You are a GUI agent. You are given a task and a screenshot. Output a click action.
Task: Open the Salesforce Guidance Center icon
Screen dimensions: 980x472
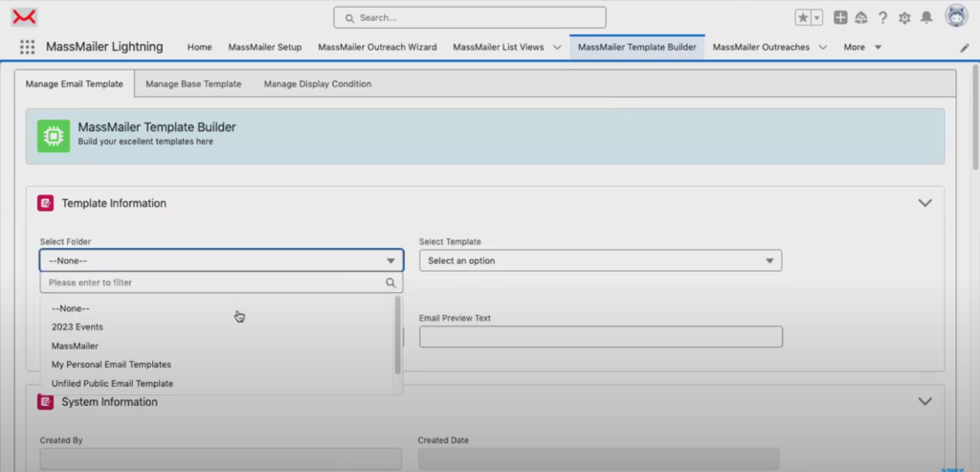pos(861,17)
